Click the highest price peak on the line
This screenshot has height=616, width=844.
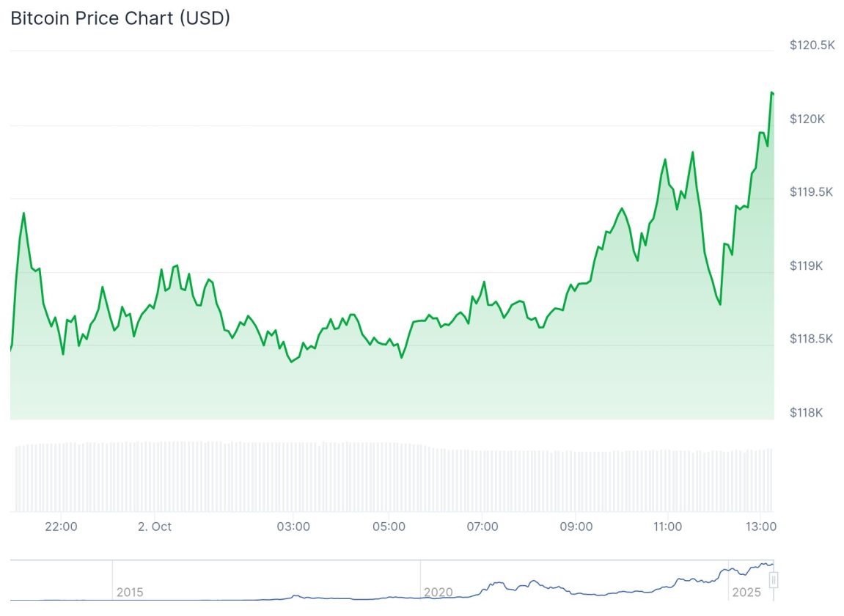(x=771, y=92)
